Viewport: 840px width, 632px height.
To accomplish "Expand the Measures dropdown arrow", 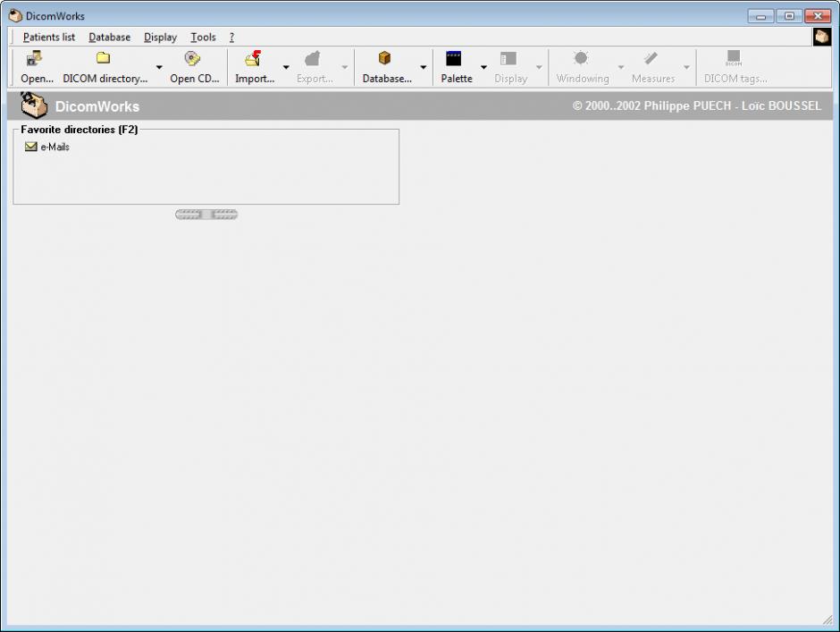I will pyautogui.click(x=687, y=67).
